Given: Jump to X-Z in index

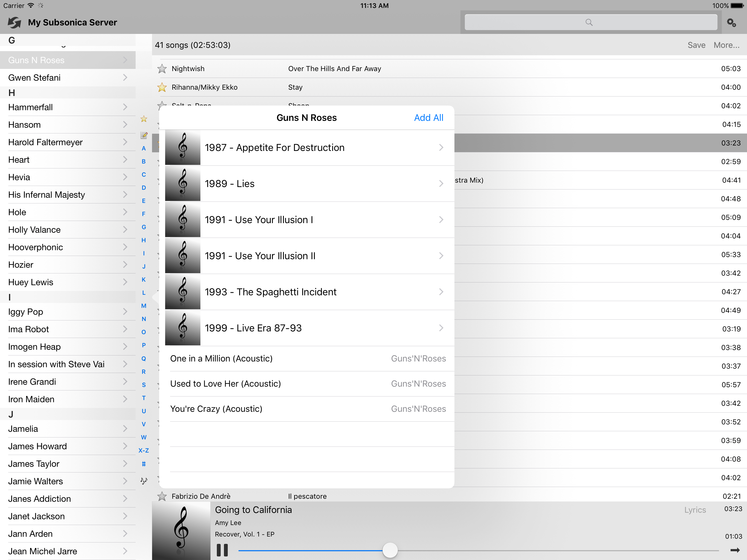Looking at the screenshot, I should 144,451.
